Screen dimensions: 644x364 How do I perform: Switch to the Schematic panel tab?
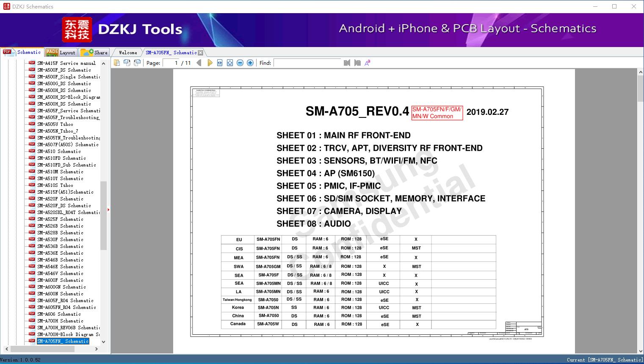point(22,52)
